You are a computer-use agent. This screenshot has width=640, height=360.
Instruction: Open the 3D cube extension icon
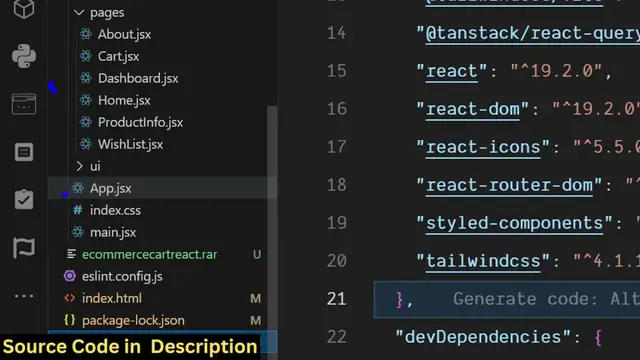pyautogui.click(x=24, y=9)
